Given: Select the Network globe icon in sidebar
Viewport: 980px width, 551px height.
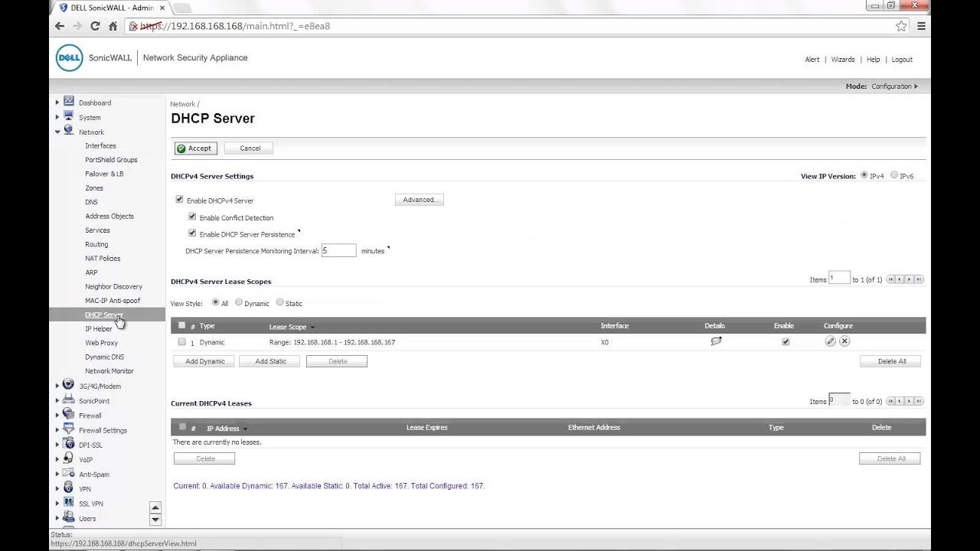Looking at the screenshot, I should [x=69, y=131].
